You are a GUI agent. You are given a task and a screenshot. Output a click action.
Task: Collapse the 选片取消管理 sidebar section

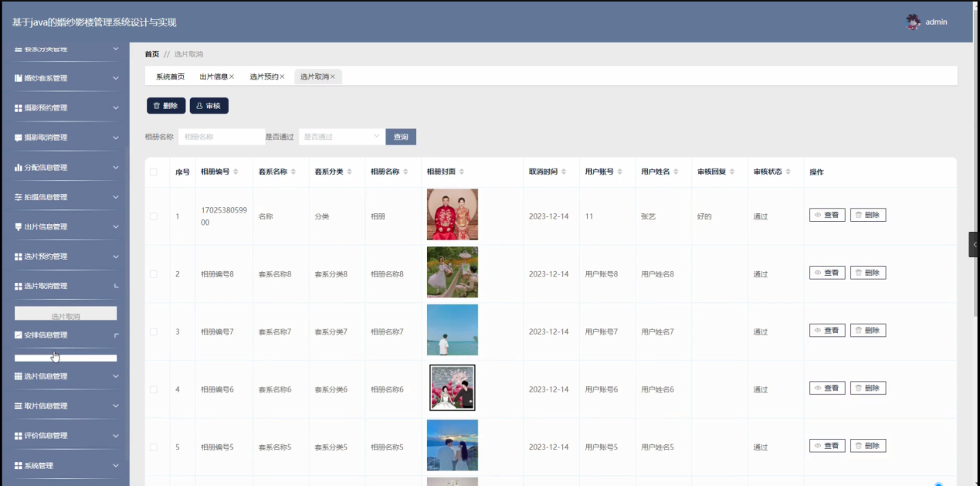point(117,285)
